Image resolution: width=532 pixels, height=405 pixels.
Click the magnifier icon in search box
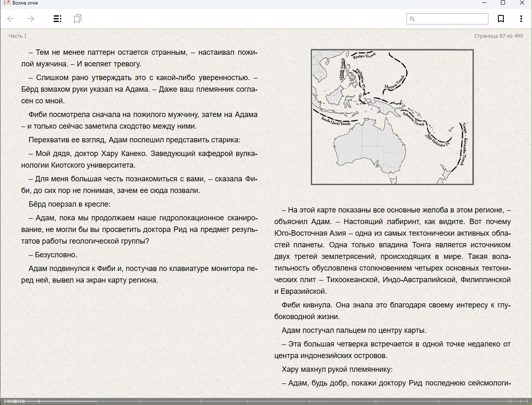(x=412, y=19)
